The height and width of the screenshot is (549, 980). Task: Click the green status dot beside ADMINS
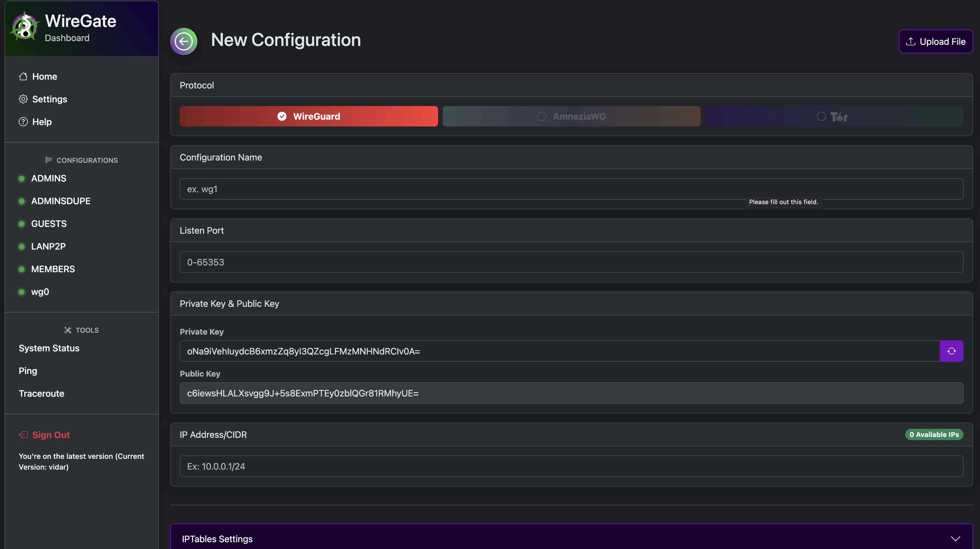pos(22,178)
